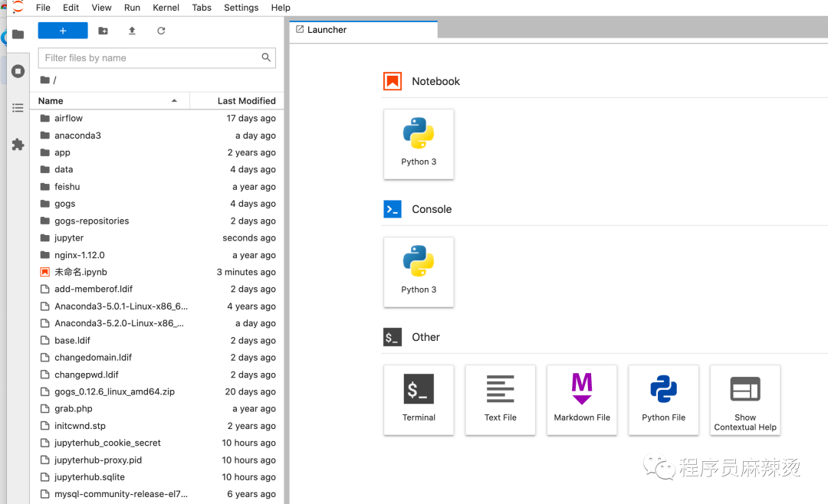Select the gogs-repositories folder
The image size is (828, 504).
157,221
